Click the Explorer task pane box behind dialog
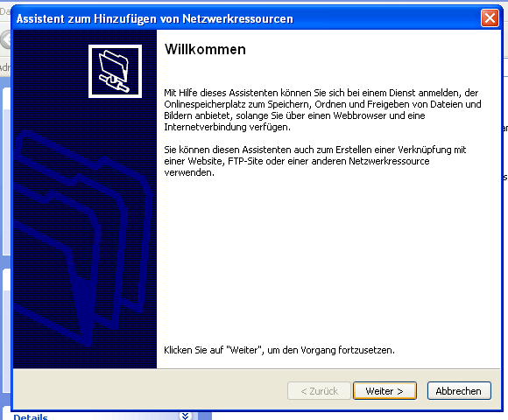 tap(6, 171)
